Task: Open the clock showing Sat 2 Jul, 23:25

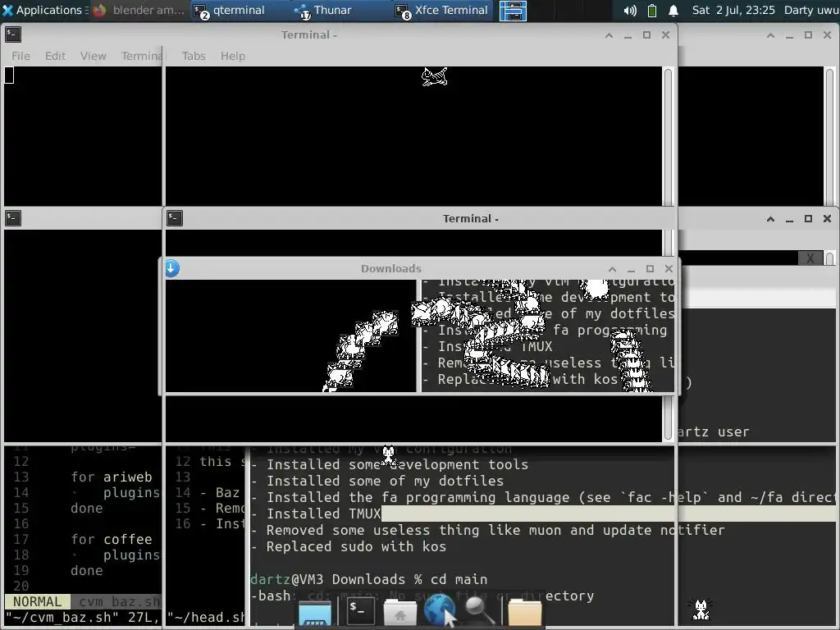Action: coord(733,10)
